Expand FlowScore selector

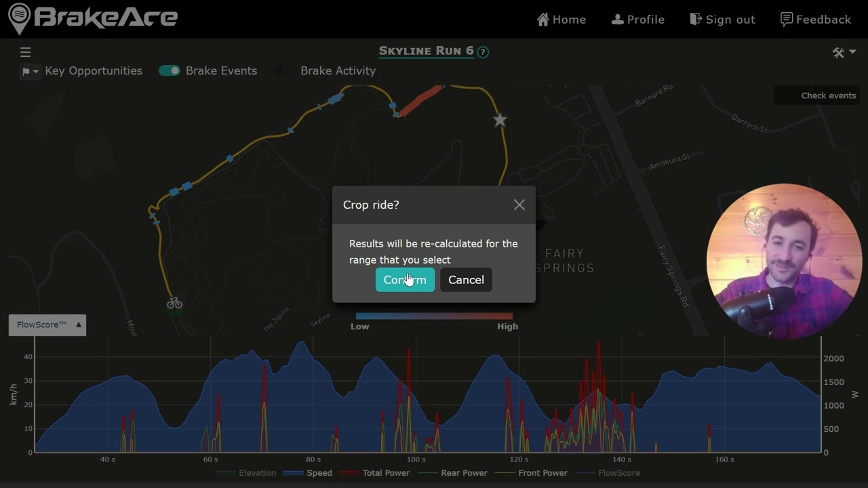47,325
